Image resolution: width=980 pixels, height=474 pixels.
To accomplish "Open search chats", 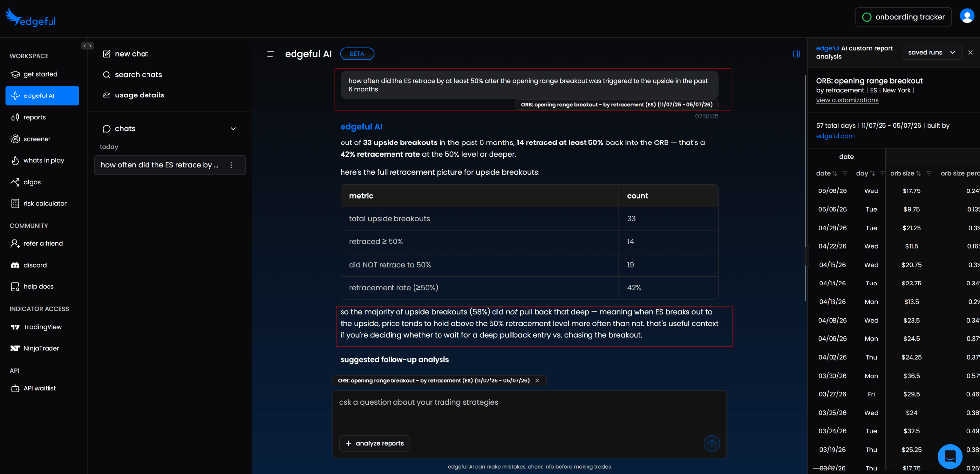I will pyautogui.click(x=133, y=75).
